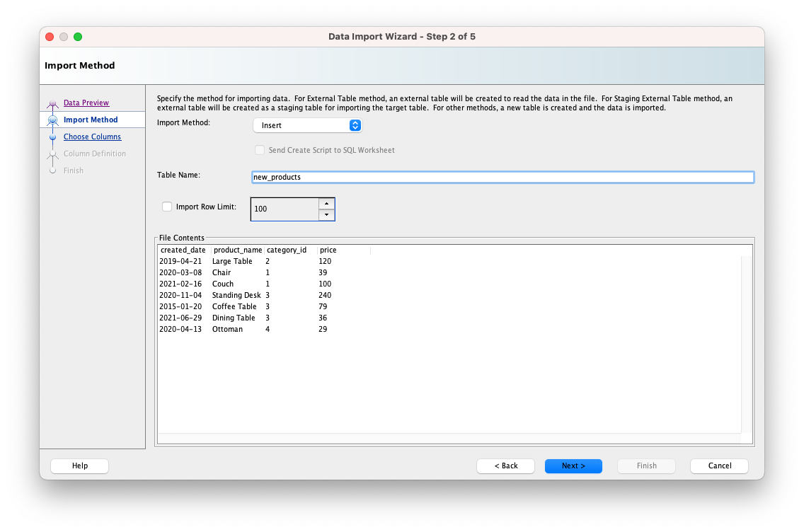Decrease row limit with down arrow
Screen dimensions: 804x532
coord(326,214)
